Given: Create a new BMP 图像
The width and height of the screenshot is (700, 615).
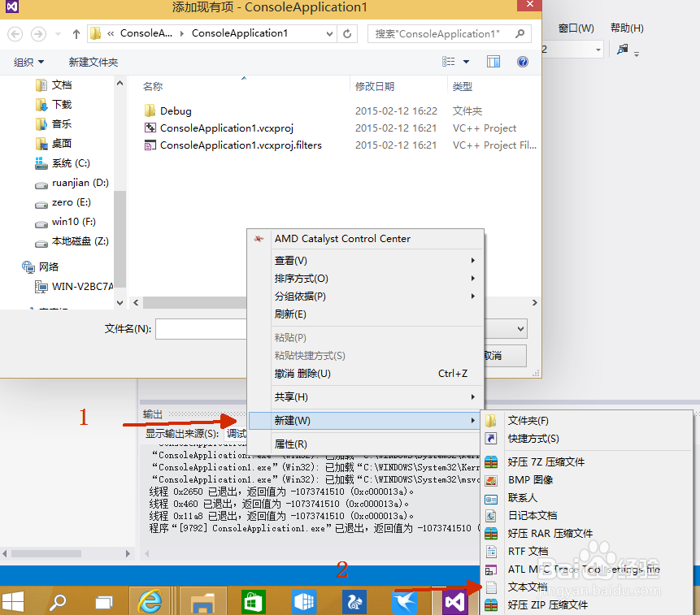Looking at the screenshot, I should pos(586,480).
